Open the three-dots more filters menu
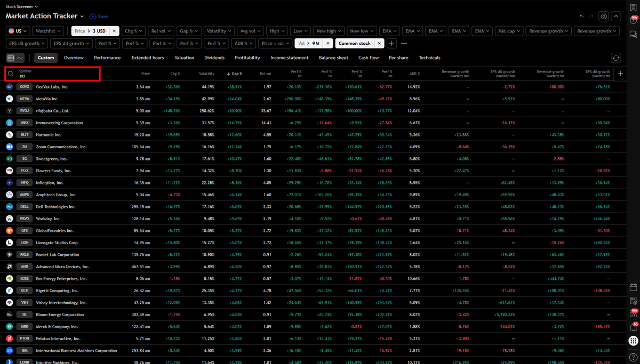This screenshot has height=364, width=640. [x=404, y=43]
